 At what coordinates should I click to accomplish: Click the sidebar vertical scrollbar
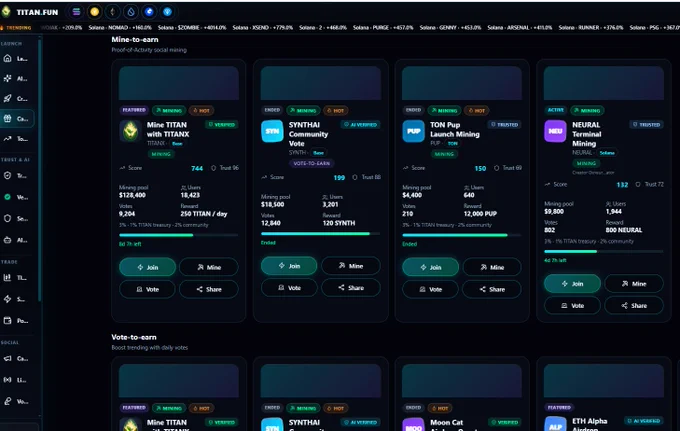[x=40, y=169]
